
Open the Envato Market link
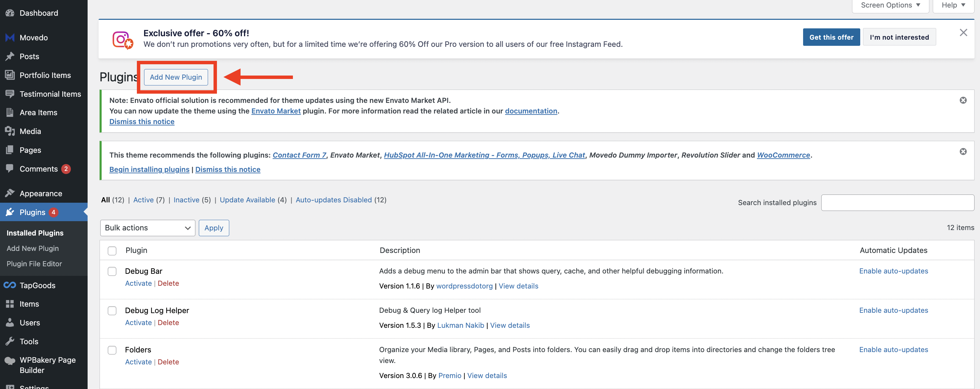pos(276,111)
